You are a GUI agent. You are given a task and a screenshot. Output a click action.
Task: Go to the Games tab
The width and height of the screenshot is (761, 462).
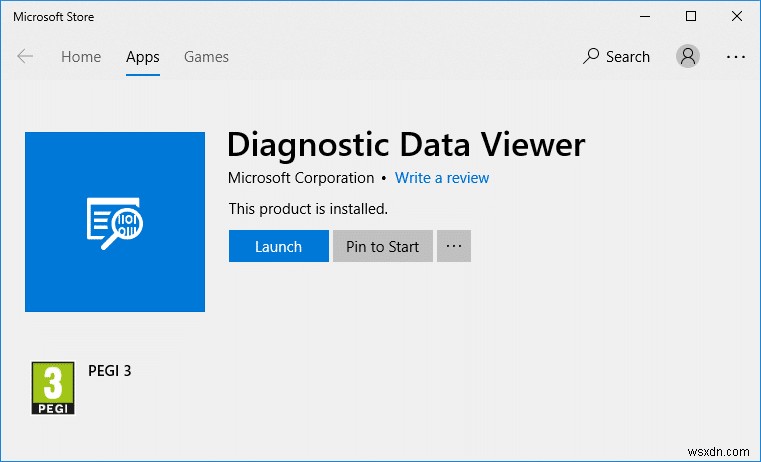[206, 57]
